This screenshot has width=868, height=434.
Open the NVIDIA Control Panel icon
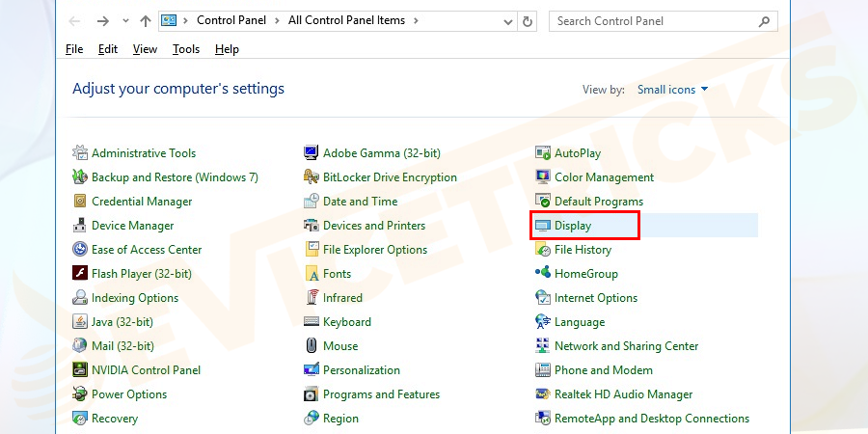81,370
